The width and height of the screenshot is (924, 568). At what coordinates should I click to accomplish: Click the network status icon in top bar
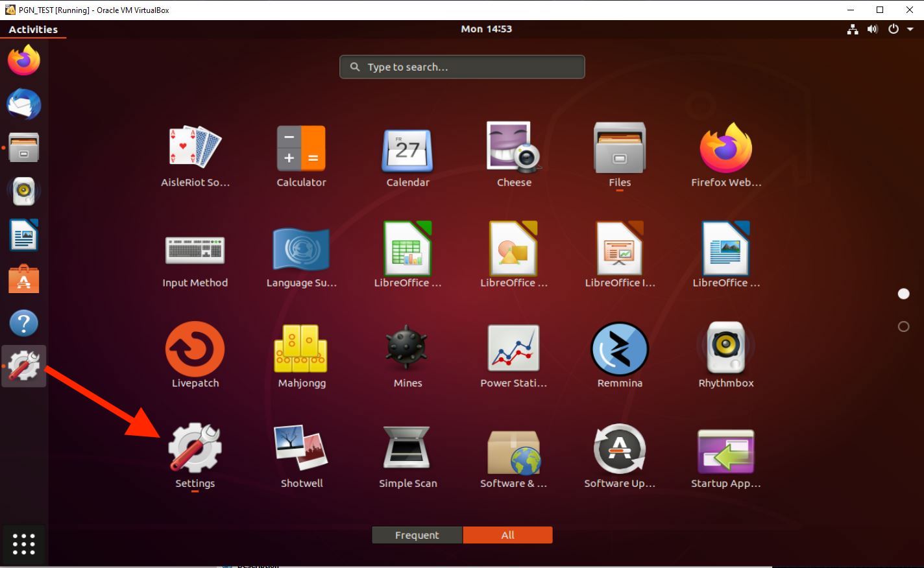pos(853,29)
